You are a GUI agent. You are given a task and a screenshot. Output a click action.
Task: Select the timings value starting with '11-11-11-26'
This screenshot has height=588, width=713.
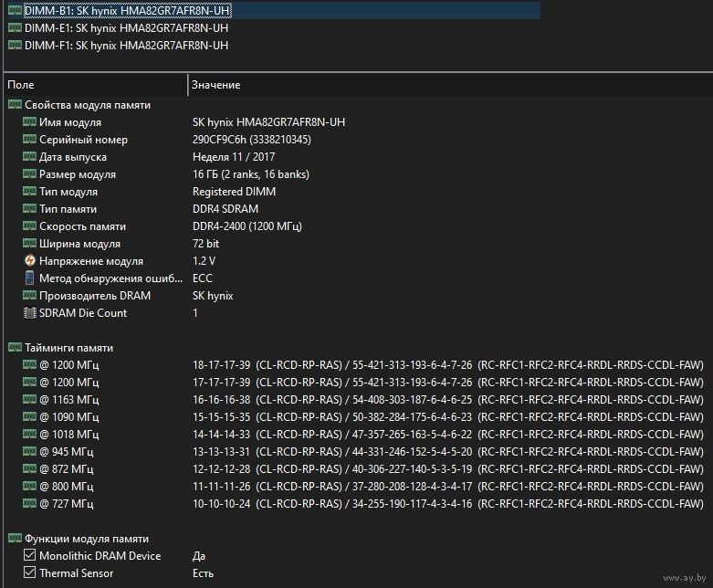[448, 486]
